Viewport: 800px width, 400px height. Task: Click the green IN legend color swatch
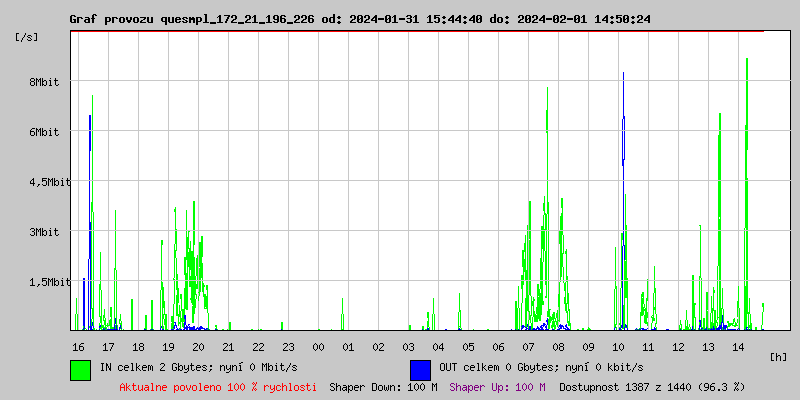(x=80, y=369)
